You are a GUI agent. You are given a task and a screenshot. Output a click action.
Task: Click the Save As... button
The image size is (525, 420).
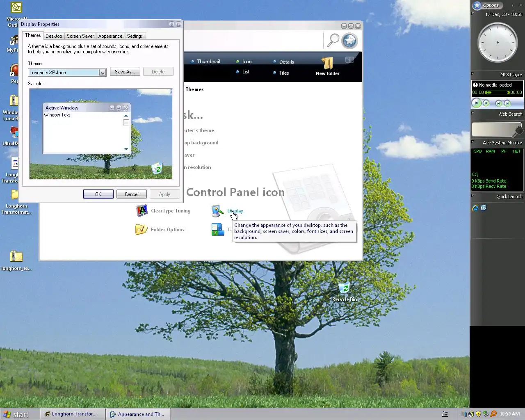pos(125,72)
